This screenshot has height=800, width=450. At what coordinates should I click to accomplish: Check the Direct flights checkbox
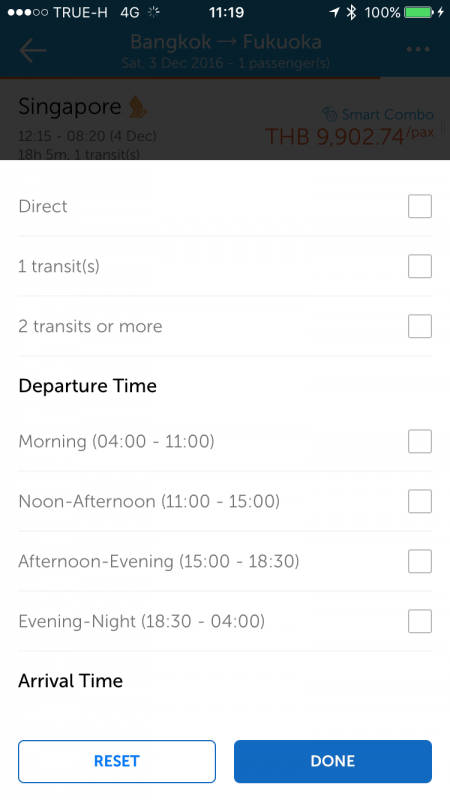[420, 206]
